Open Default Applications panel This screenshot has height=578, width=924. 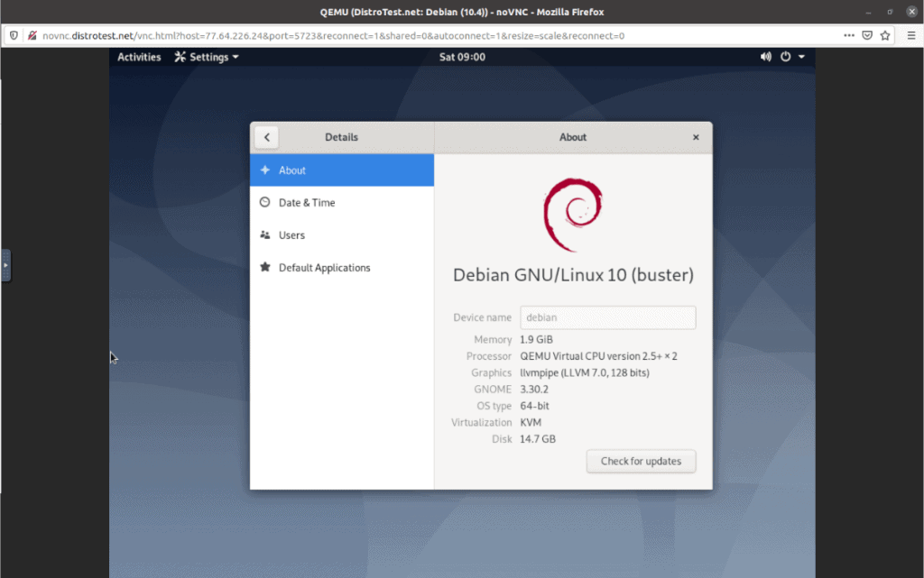point(342,267)
